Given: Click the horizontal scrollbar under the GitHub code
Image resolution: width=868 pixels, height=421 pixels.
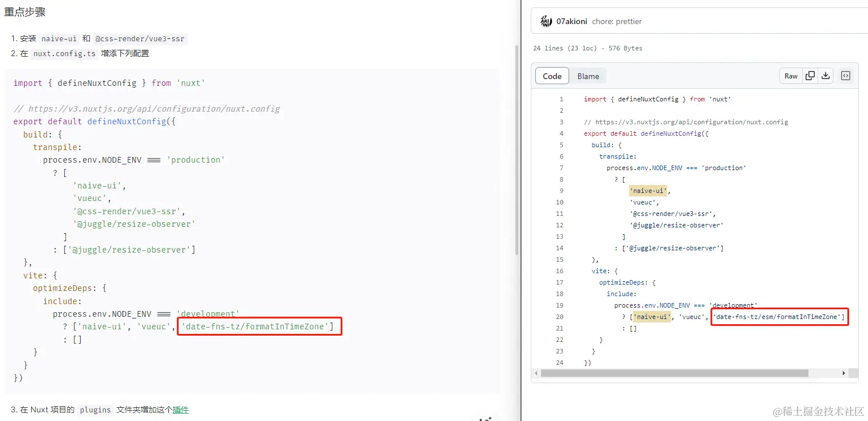Looking at the screenshot, I should click(x=674, y=373).
